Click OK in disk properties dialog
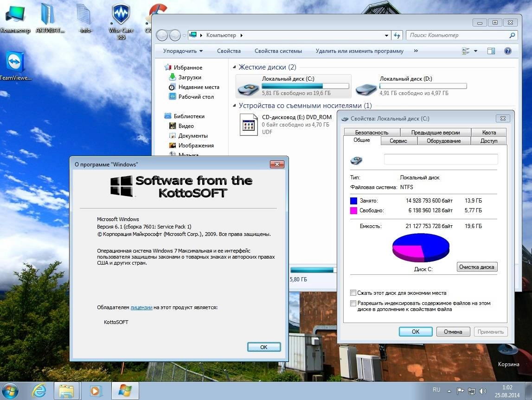The width and height of the screenshot is (532, 400). point(416,331)
